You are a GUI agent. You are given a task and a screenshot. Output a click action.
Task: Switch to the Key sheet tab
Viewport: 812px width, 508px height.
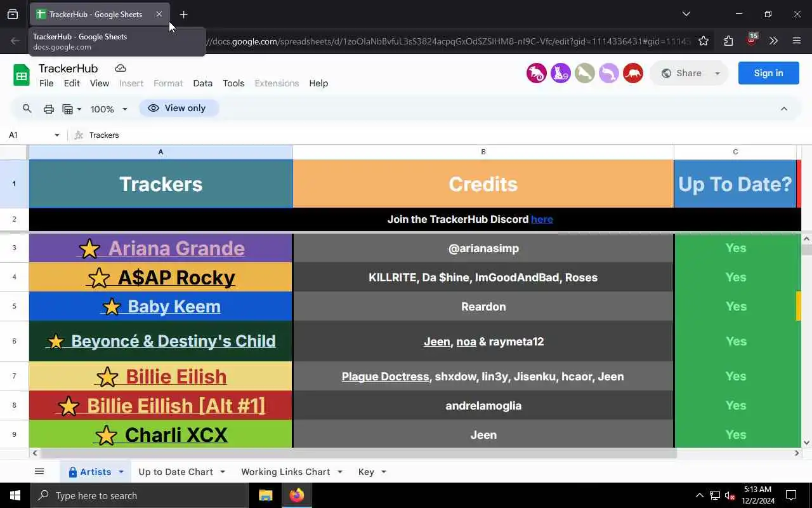coord(366,472)
